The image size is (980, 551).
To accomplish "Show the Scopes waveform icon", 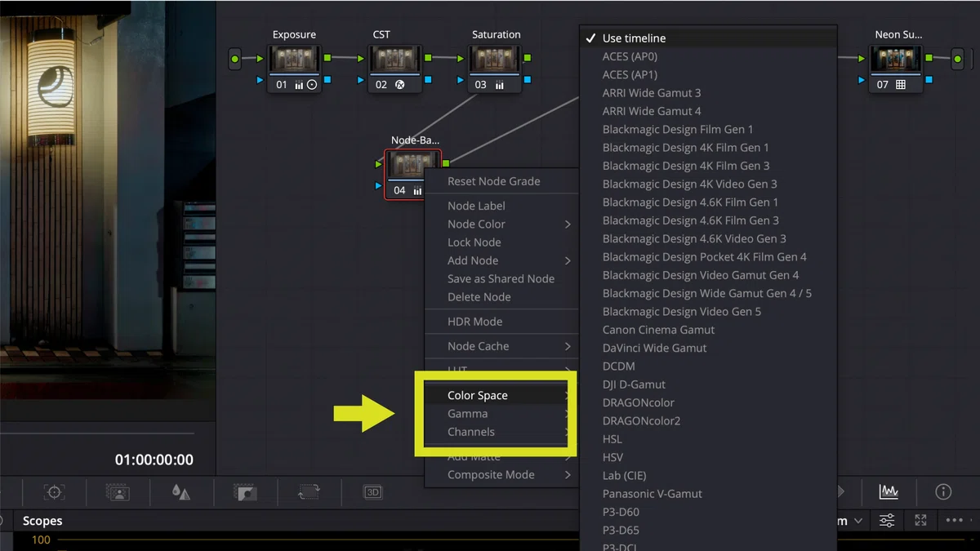I will tap(889, 491).
